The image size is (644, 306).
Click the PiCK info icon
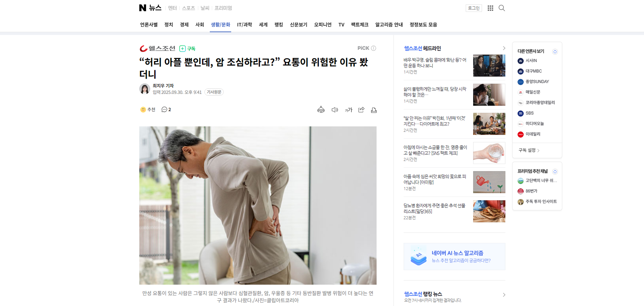(x=374, y=48)
